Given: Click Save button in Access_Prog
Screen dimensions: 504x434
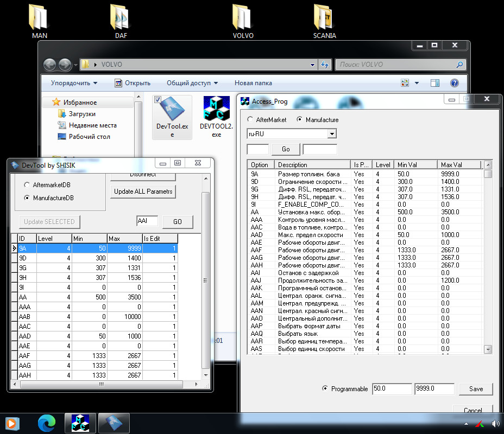Looking at the screenshot, I should click(x=476, y=388).
